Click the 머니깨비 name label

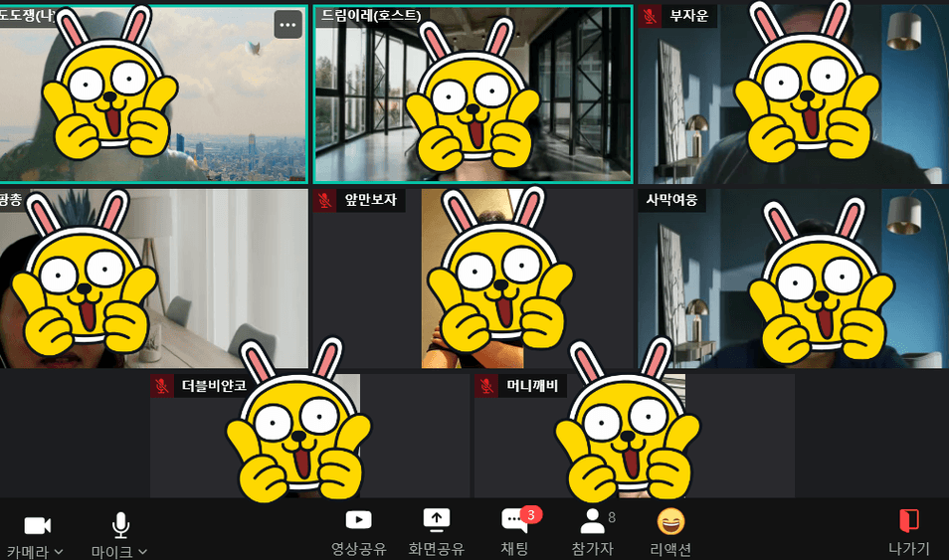tap(532, 386)
